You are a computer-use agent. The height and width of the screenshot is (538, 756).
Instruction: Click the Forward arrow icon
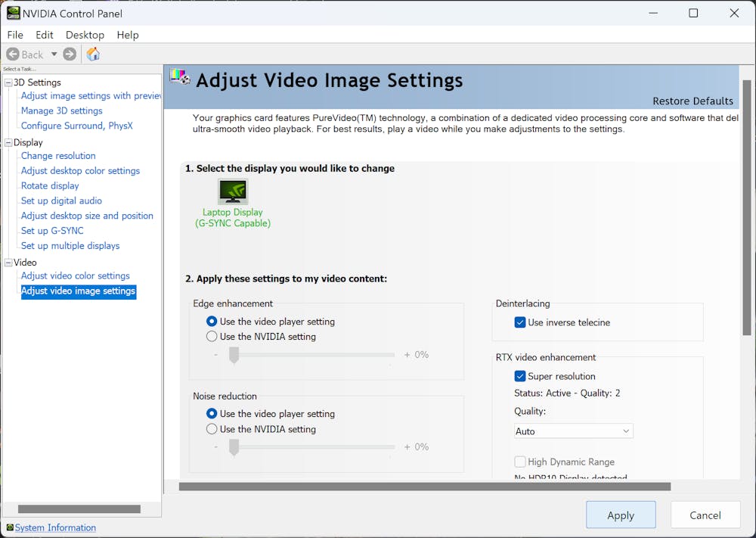point(70,54)
